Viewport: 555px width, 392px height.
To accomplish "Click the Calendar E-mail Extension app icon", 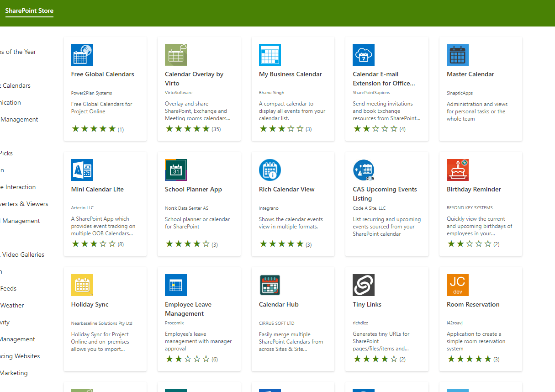I will (364, 55).
